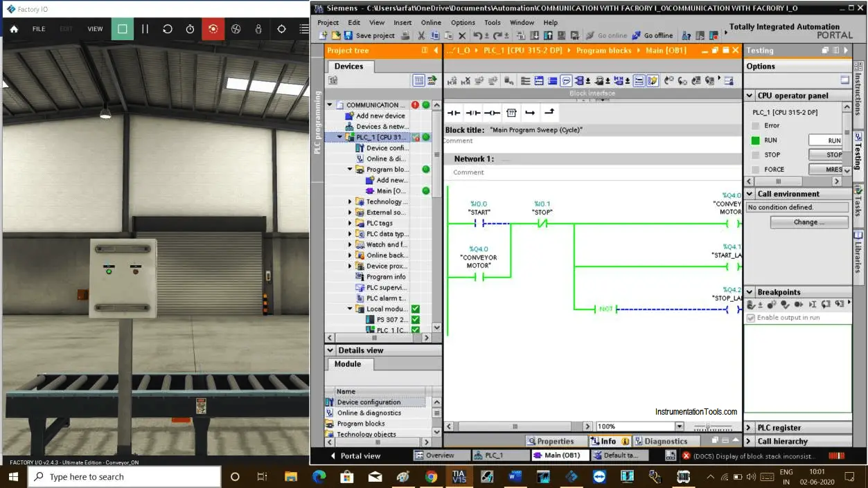
Task: Click the close branch arrow icon
Action: [549, 112]
